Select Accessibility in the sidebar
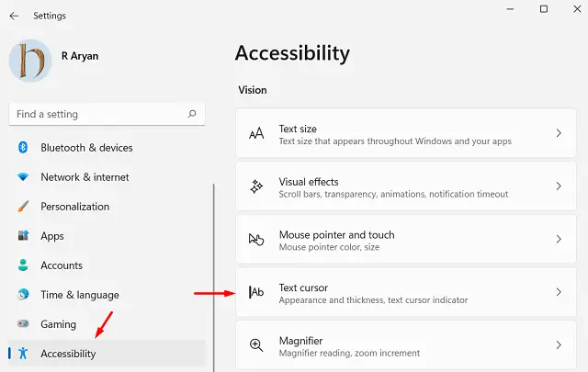The width and height of the screenshot is (588, 372). [68, 354]
